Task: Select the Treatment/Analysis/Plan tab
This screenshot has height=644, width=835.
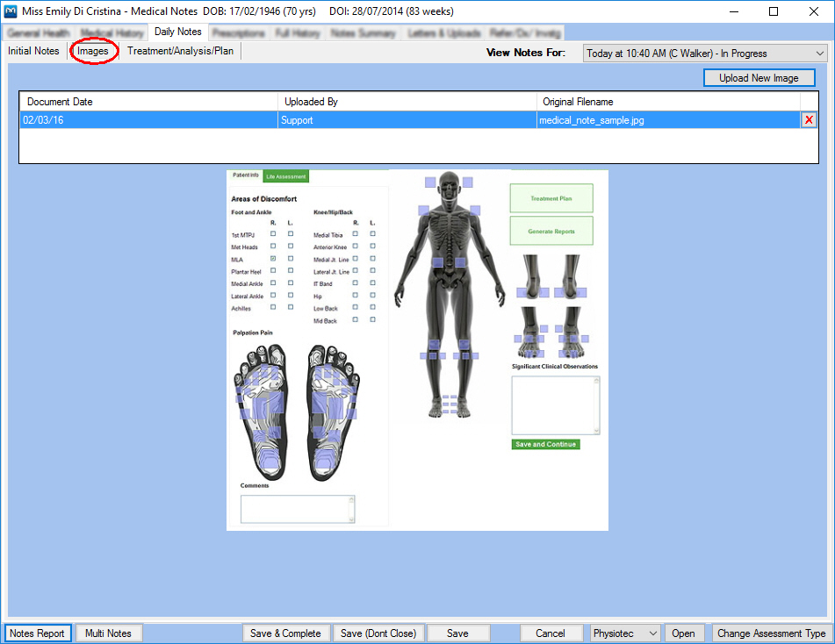Action: pyautogui.click(x=180, y=51)
